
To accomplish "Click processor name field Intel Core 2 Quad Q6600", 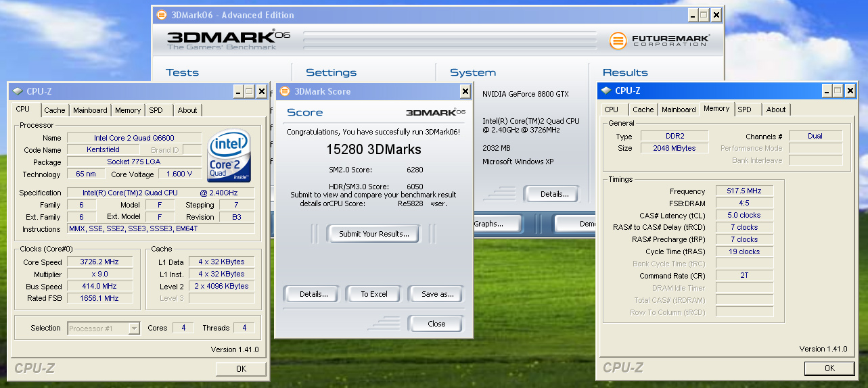I will point(135,138).
